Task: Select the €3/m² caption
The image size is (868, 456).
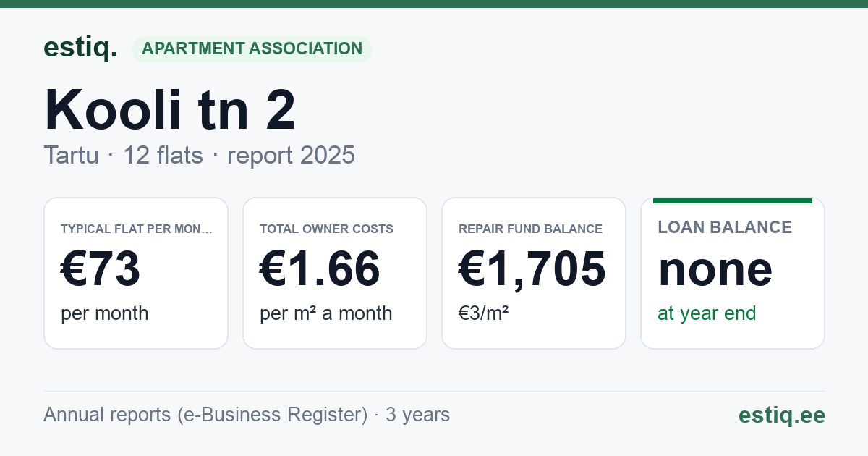Action: click(484, 313)
